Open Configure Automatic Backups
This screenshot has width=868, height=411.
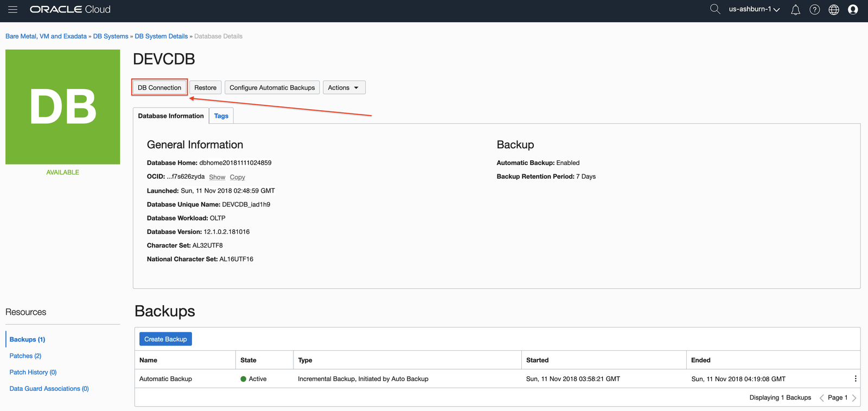(272, 87)
